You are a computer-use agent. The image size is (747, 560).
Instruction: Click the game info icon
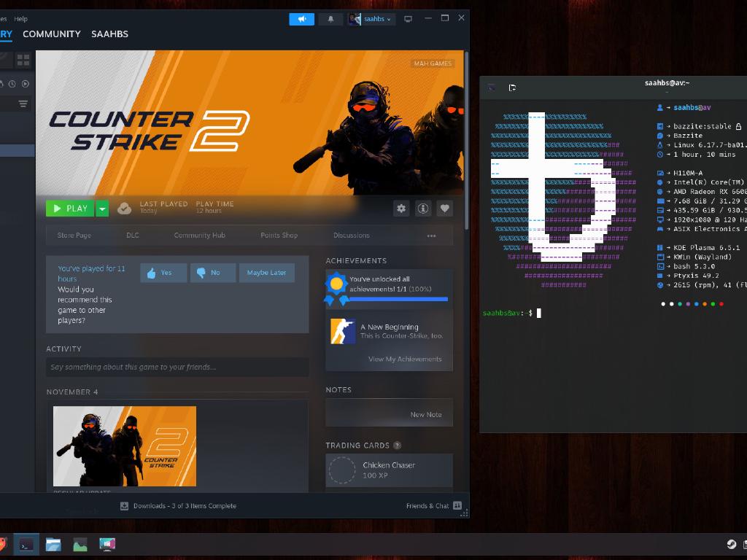pos(423,209)
